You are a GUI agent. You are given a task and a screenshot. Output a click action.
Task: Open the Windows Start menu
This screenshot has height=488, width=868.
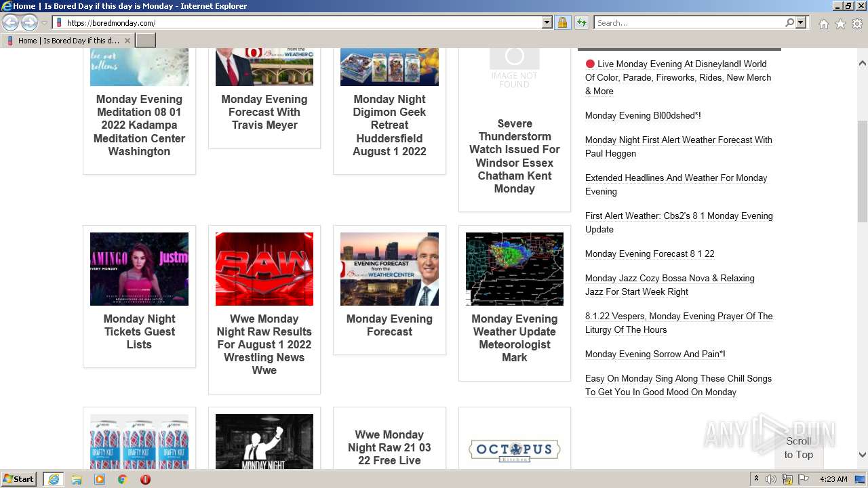[19, 479]
